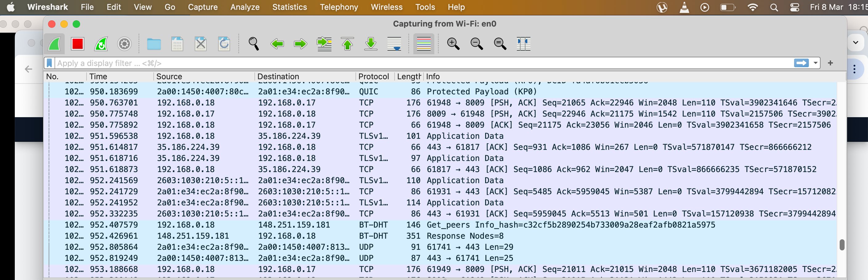The width and height of the screenshot is (868, 280).
Task: Go to the last packet
Action: point(371,44)
